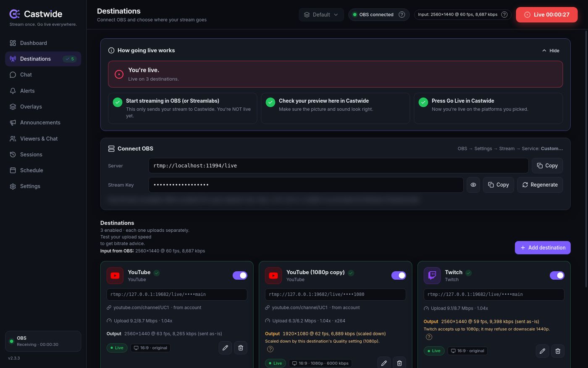Click help icon next to OBS connected

click(402, 15)
